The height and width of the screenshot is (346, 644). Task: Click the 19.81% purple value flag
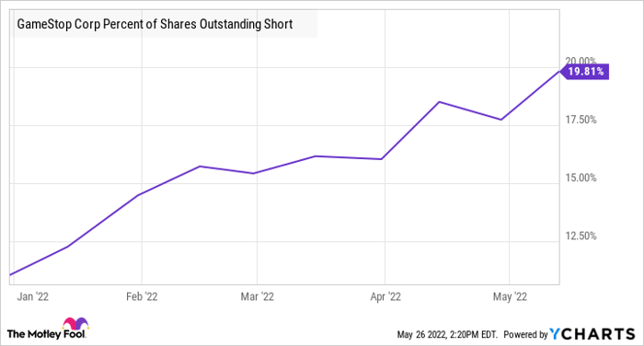coord(585,72)
